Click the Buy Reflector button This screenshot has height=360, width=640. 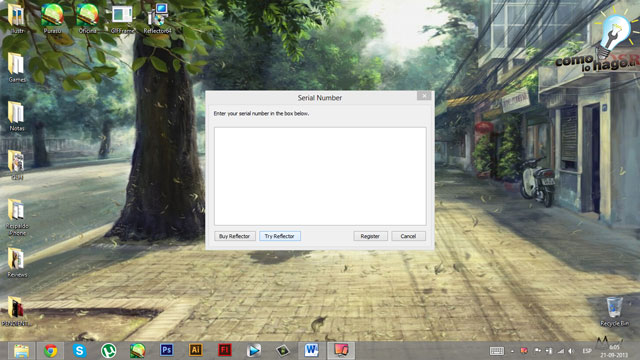[235, 236]
